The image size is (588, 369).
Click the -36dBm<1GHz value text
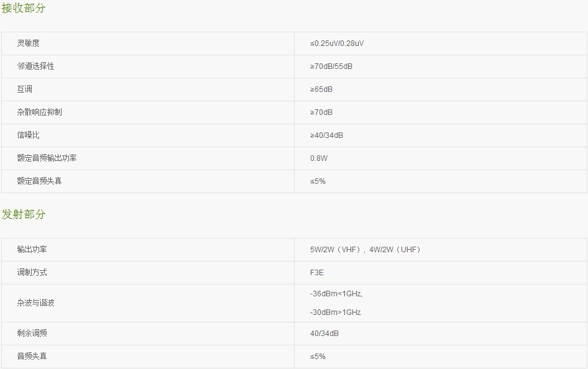coord(336,294)
